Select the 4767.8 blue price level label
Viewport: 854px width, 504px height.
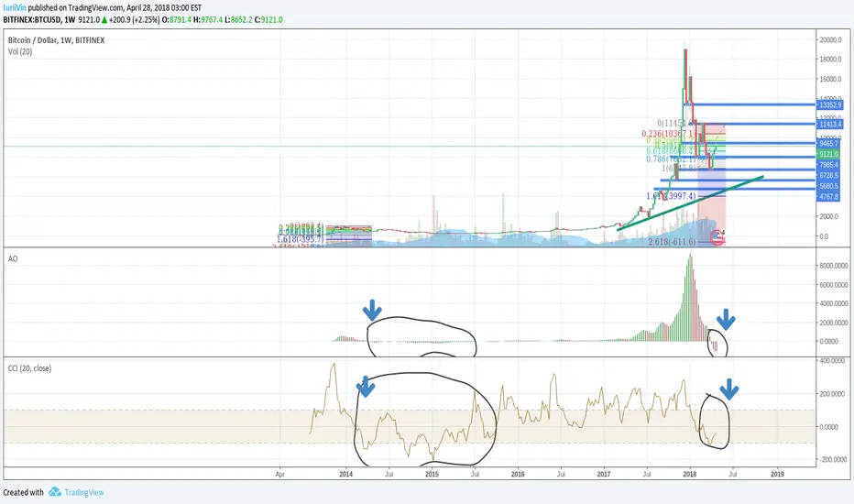pyautogui.click(x=828, y=197)
